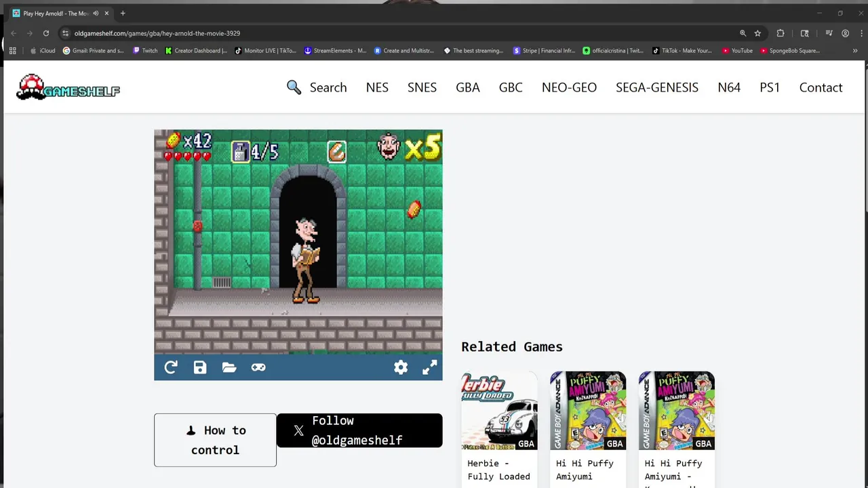The height and width of the screenshot is (488, 868).
Task: Open Create and Multistream bookmark
Action: click(404, 50)
